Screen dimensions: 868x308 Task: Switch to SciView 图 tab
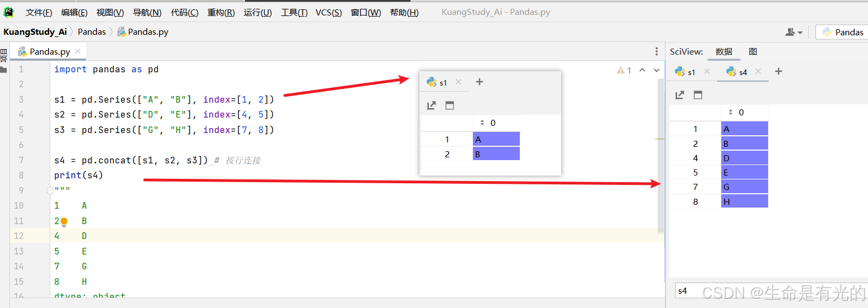(753, 51)
